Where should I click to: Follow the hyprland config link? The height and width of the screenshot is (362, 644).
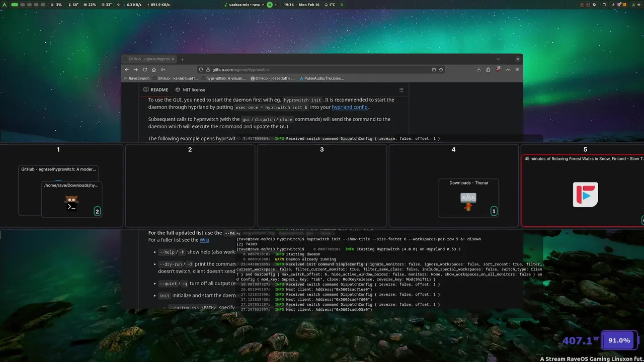(350, 107)
